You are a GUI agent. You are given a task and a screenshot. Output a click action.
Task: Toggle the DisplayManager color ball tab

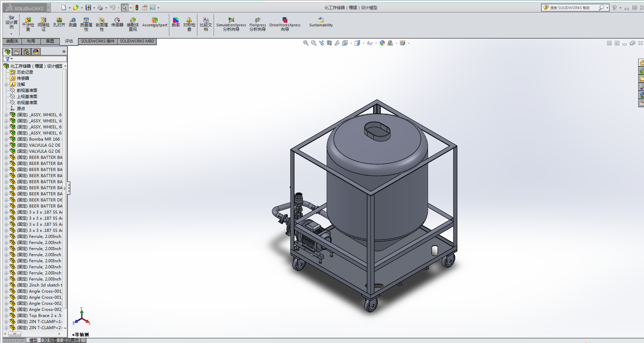click(36, 52)
